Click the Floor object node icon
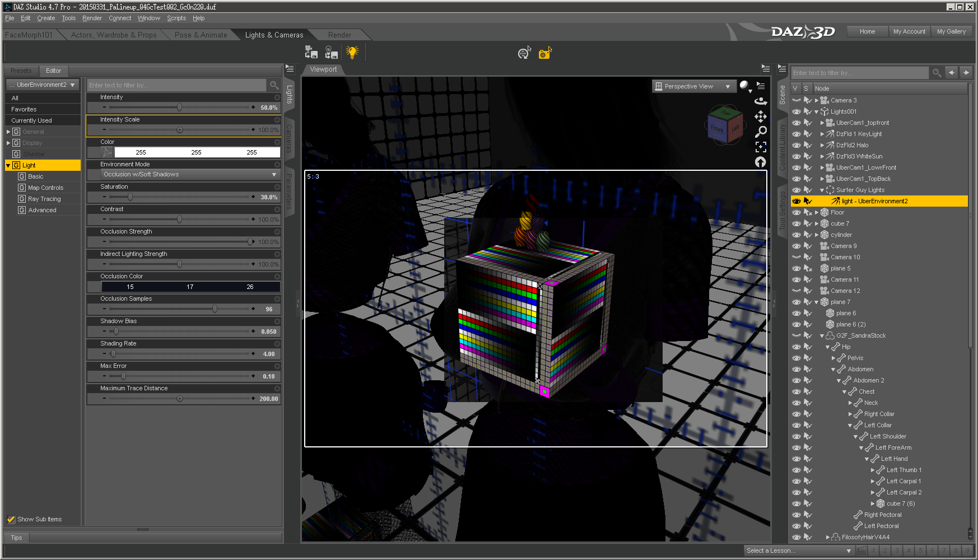 pyautogui.click(x=825, y=212)
